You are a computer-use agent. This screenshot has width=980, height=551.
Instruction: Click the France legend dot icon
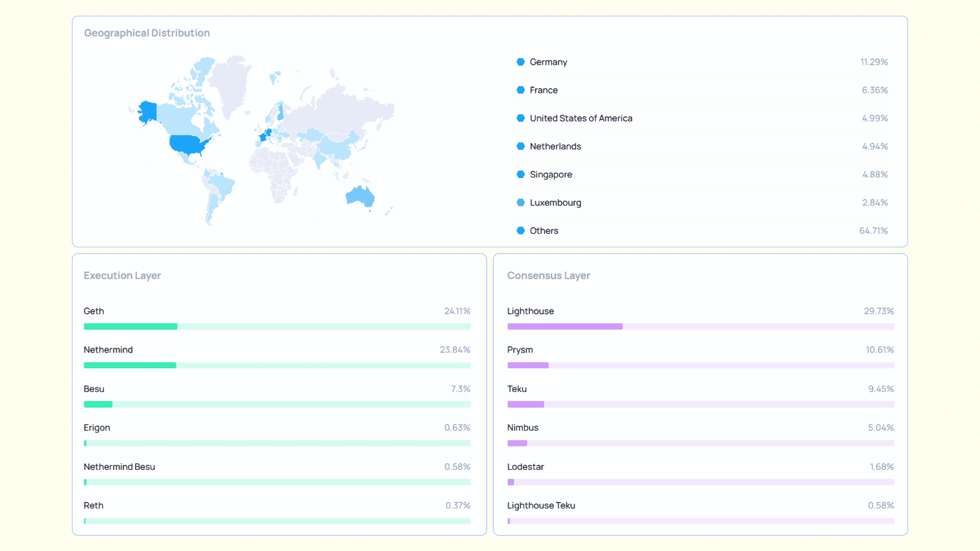point(521,90)
